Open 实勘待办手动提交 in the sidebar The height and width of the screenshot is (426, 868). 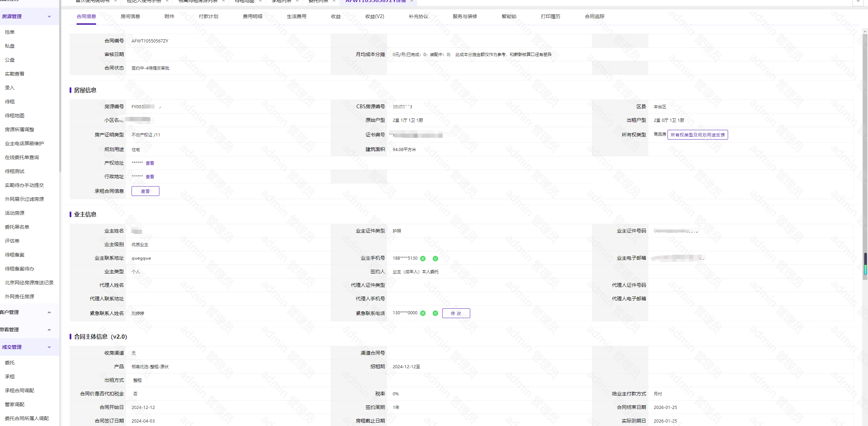click(24, 185)
